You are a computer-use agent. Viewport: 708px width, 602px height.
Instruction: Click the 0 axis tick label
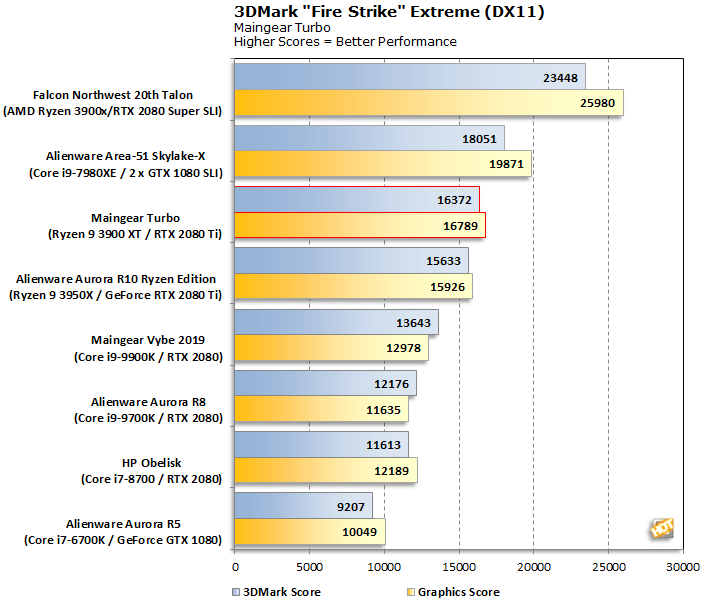pos(235,567)
